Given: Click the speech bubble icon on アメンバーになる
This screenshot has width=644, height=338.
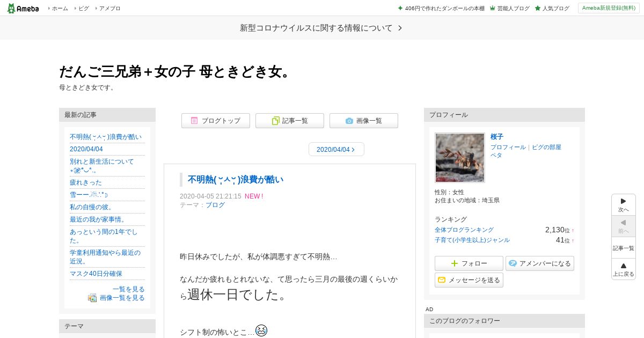Looking at the screenshot, I should tap(513, 263).
